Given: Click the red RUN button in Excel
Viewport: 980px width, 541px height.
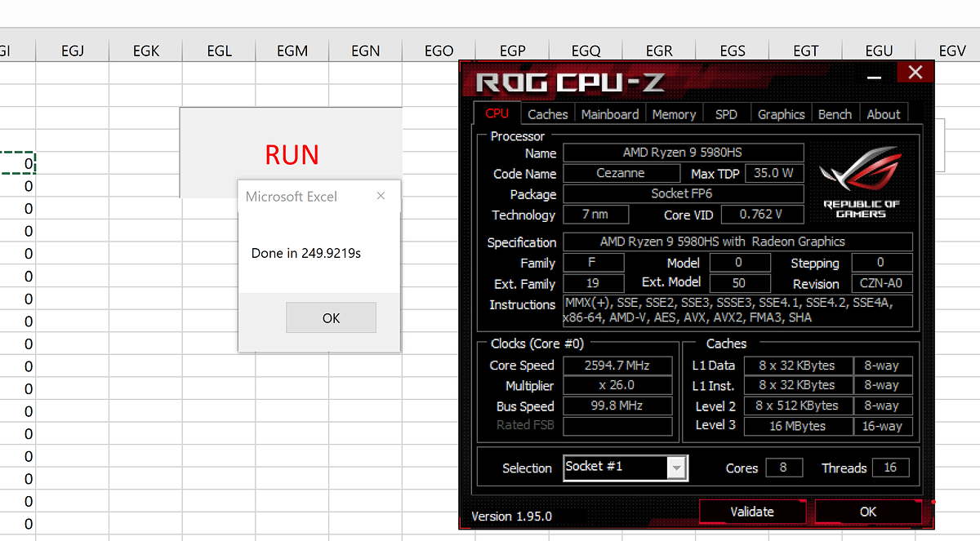Looking at the screenshot, I should (x=292, y=153).
